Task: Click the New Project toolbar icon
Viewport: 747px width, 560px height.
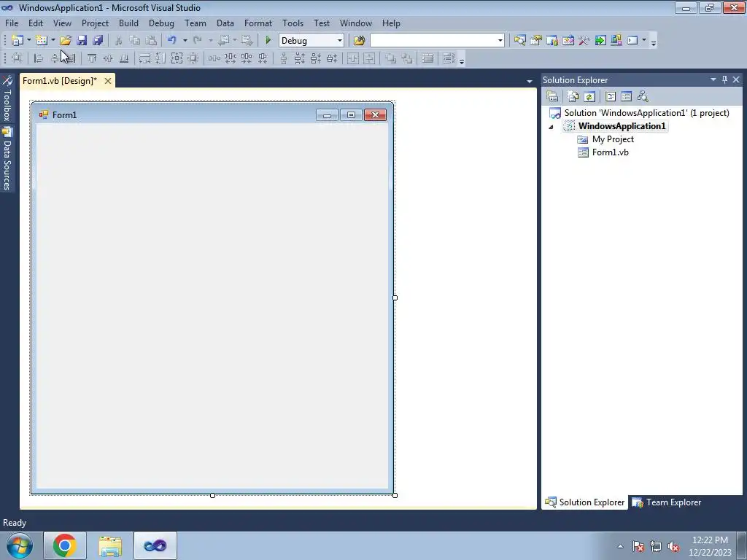Action: (x=18, y=41)
